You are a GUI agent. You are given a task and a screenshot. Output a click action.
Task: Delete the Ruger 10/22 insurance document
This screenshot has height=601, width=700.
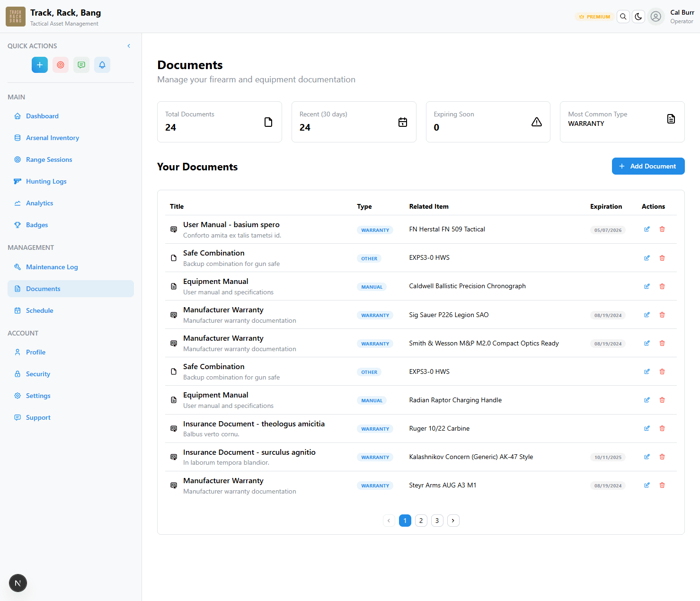(x=662, y=428)
